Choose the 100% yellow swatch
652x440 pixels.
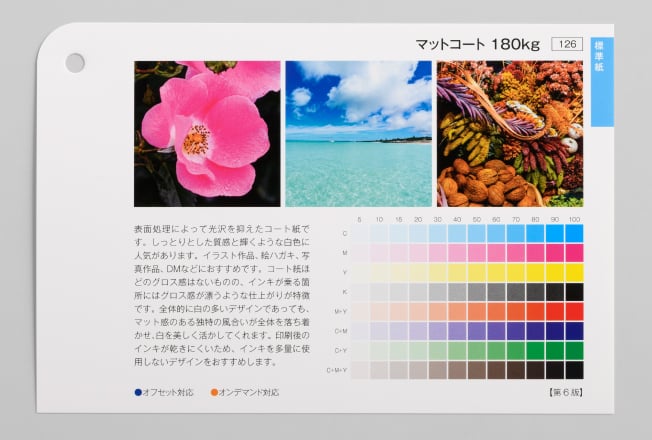pyautogui.click(x=573, y=272)
